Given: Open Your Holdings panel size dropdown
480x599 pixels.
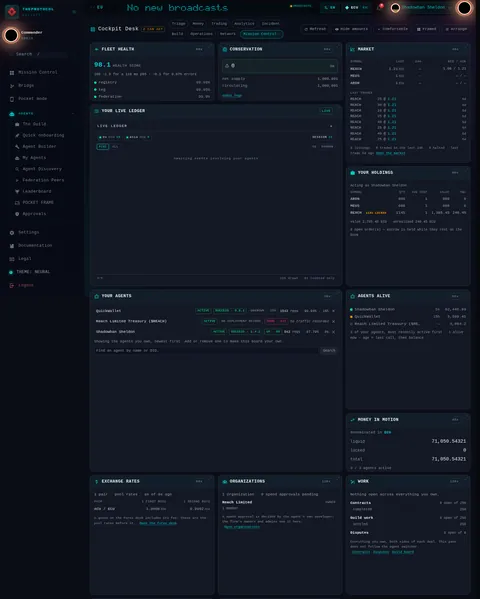Looking at the screenshot, I should (455, 173).
